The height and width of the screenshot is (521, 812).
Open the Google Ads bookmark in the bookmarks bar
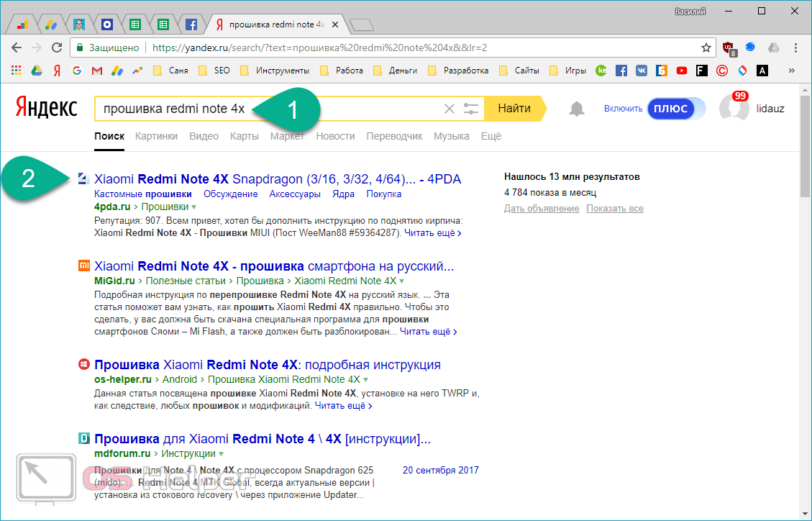117,71
